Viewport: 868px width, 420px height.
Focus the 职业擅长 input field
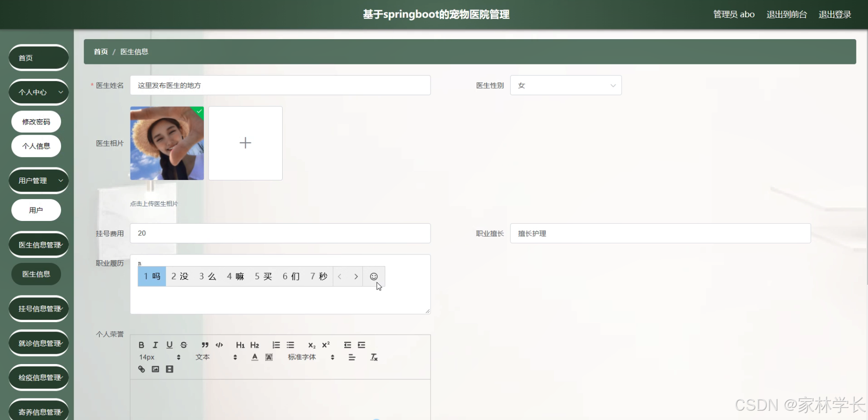660,233
